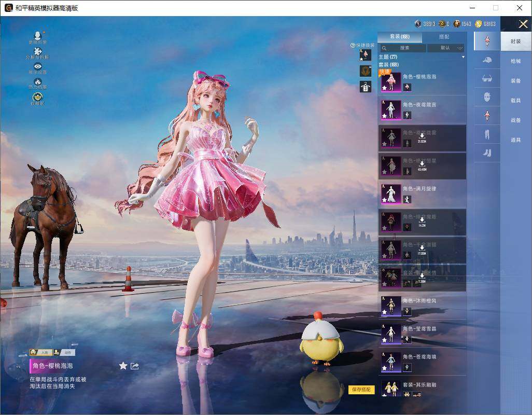Select the face mask category icon
Screen dimensions: 532x415
pos(487,98)
